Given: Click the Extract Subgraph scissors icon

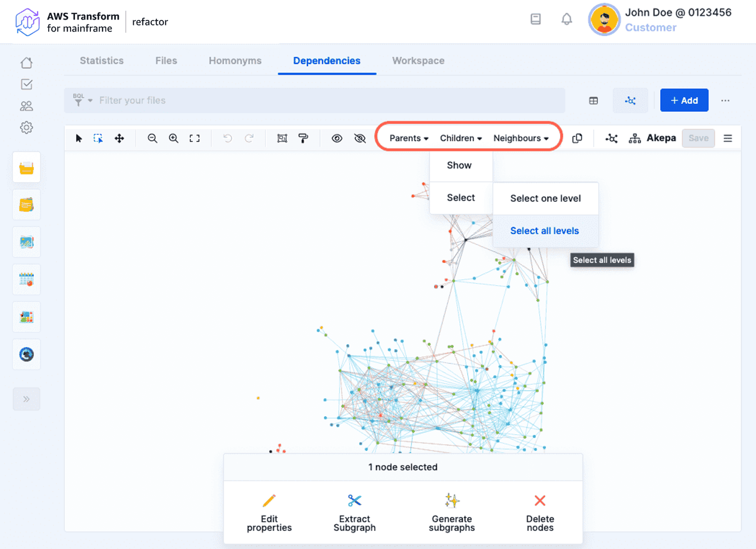Looking at the screenshot, I should [354, 501].
